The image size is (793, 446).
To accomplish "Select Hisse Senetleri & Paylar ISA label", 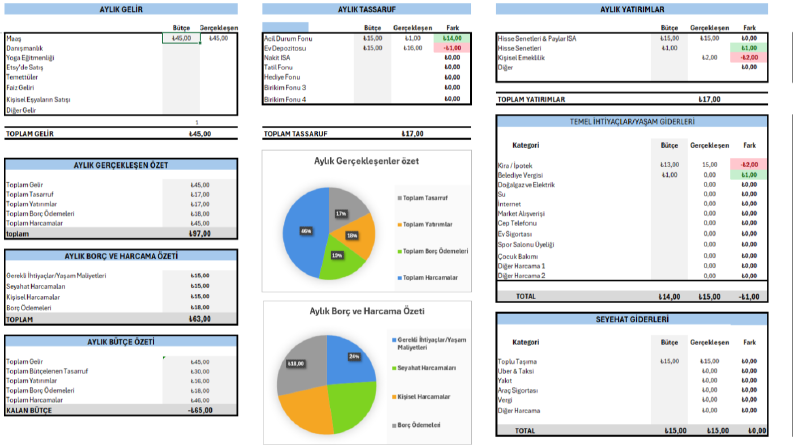I will [x=537, y=38].
